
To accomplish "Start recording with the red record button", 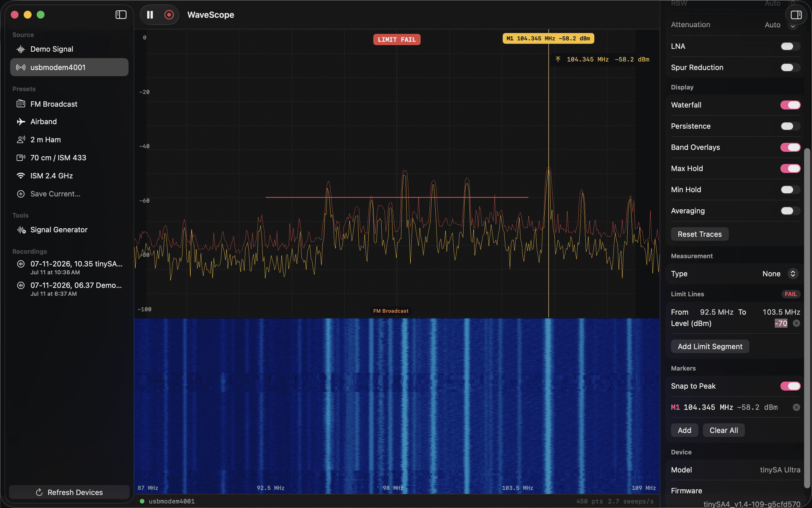I will [x=169, y=15].
